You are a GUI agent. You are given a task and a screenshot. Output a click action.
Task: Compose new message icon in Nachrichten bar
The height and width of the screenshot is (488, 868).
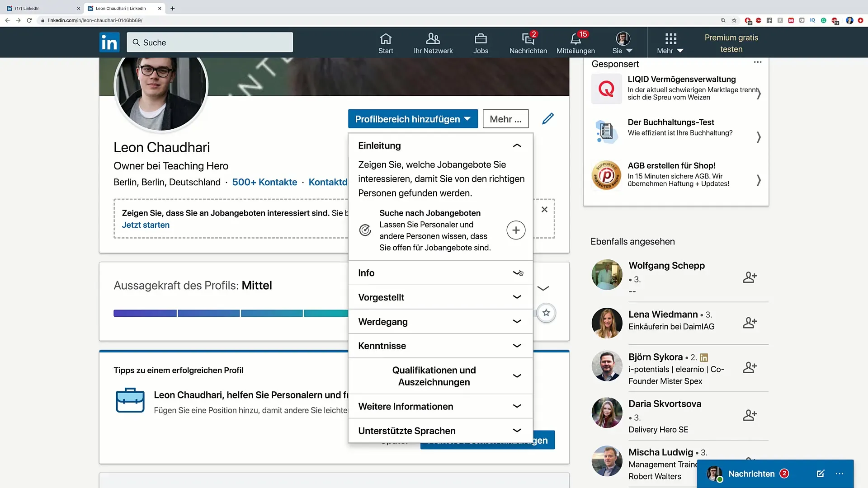pos(821,474)
